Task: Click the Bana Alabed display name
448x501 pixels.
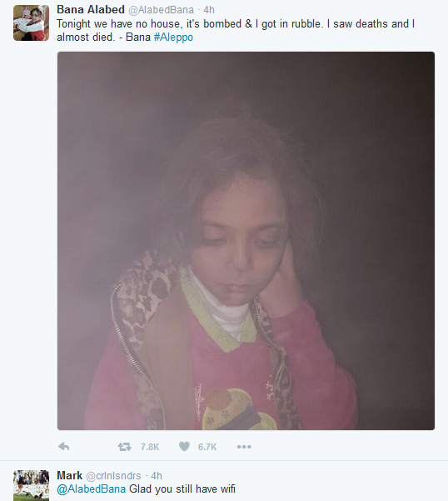Action: click(91, 9)
